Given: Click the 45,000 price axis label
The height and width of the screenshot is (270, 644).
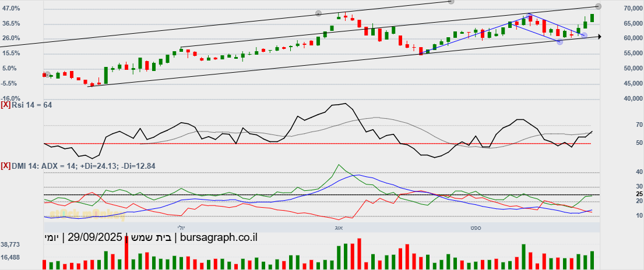Looking at the screenshot, I should point(633,83).
